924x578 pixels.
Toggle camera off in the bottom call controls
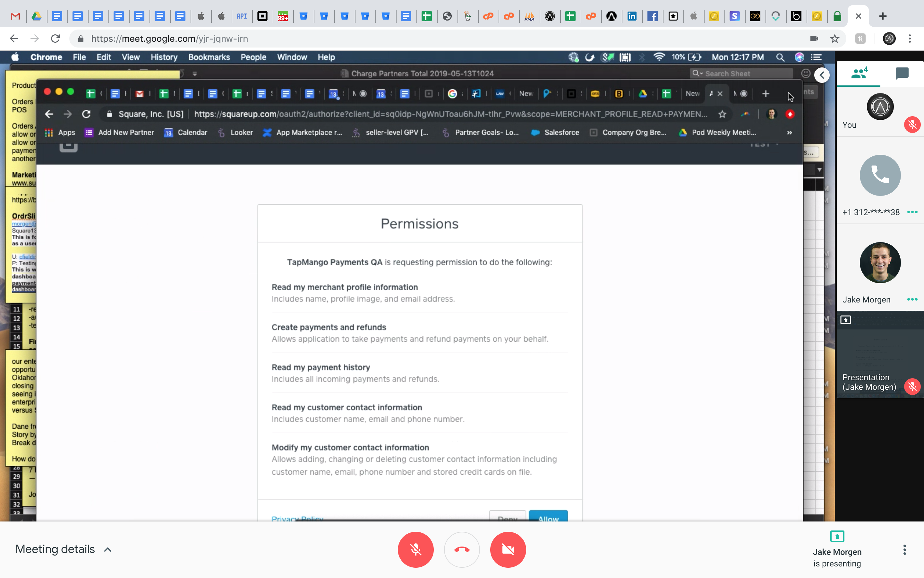pyautogui.click(x=508, y=549)
